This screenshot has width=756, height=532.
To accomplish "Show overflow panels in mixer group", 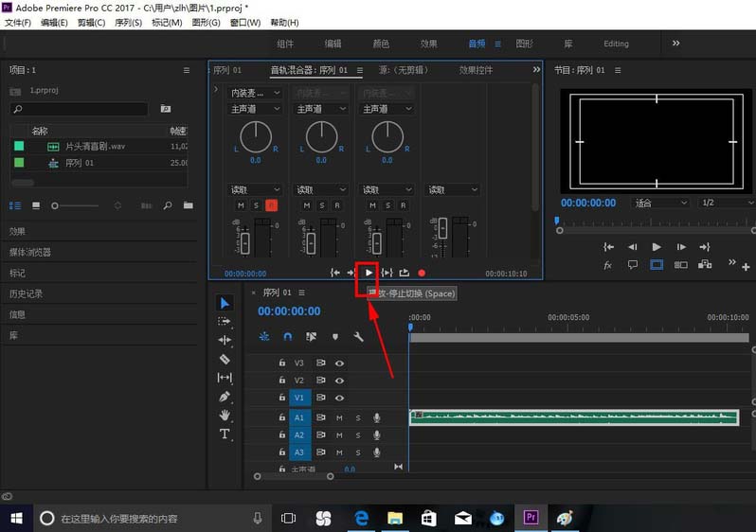I will 536,70.
